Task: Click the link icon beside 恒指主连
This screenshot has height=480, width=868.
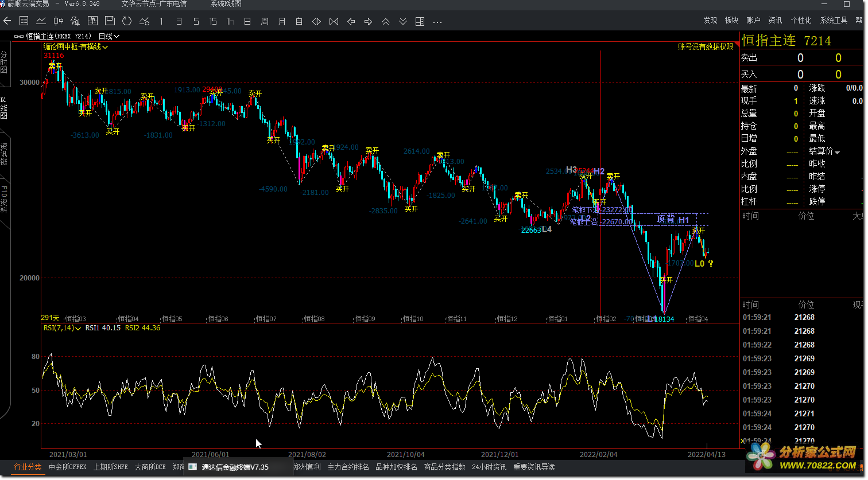Action: point(19,36)
